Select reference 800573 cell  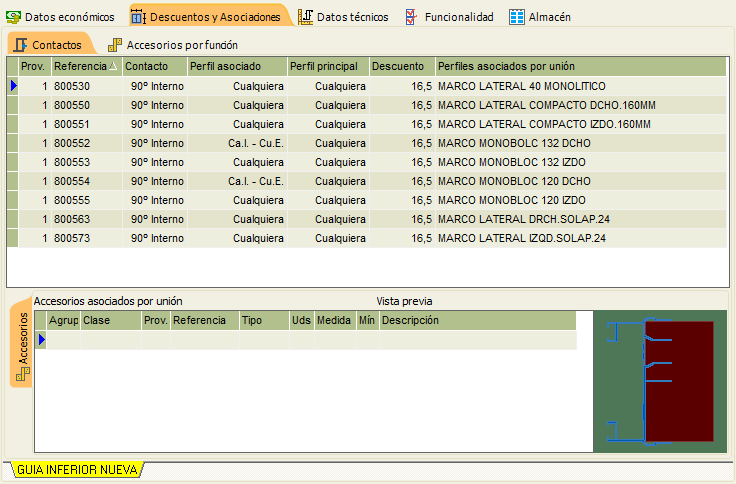click(86, 238)
